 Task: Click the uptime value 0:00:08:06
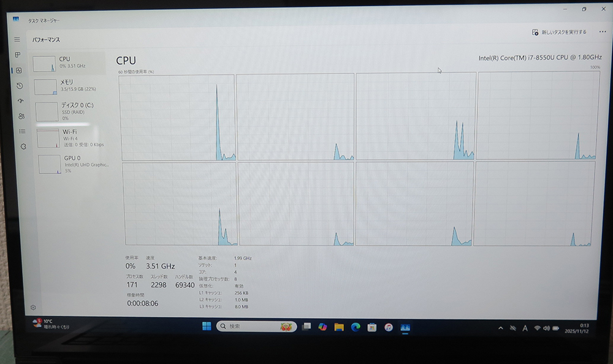pos(143,303)
